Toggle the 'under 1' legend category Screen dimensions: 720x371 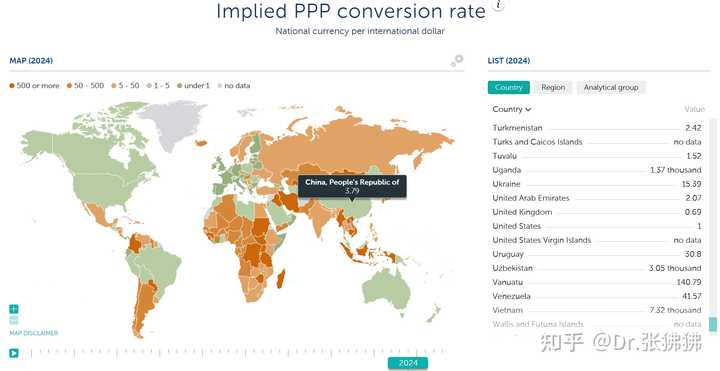[x=193, y=85]
